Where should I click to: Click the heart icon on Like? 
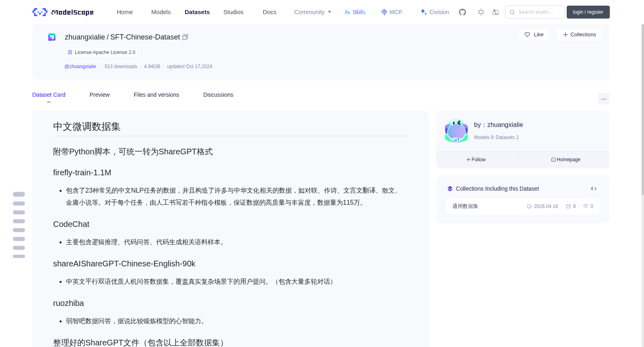(x=527, y=35)
